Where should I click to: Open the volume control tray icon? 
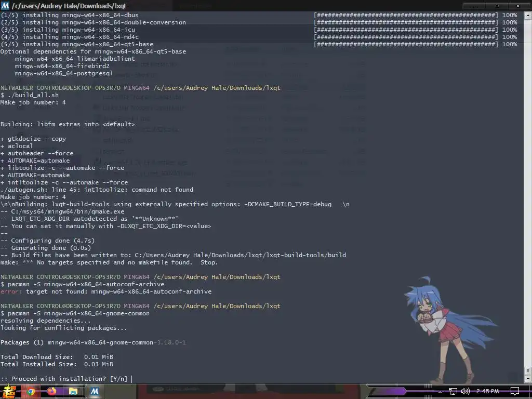(465, 392)
